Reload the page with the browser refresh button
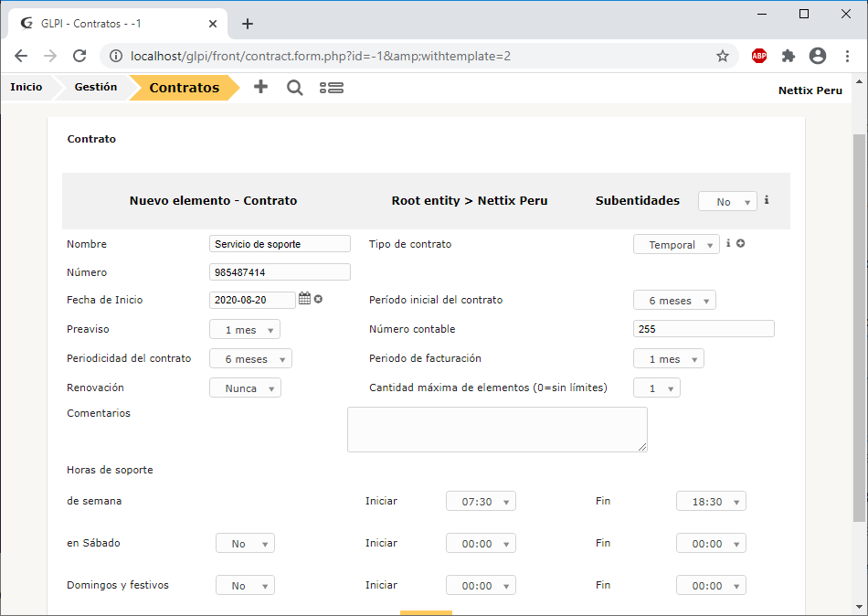This screenshot has width=868, height=616. point(79,56)
